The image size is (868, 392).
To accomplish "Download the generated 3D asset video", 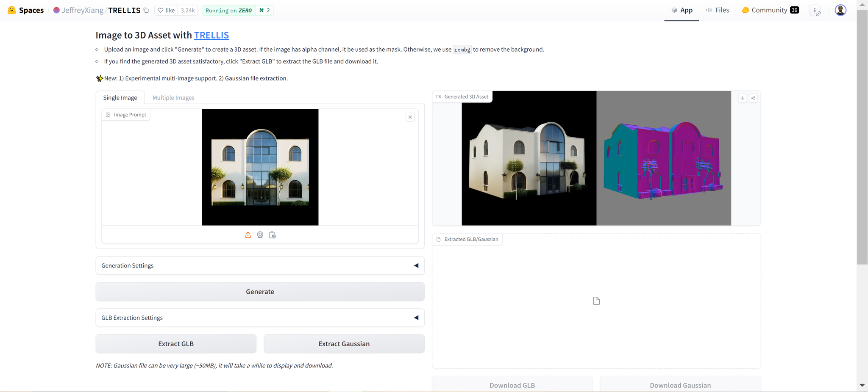I will click(x=742, y=98).
